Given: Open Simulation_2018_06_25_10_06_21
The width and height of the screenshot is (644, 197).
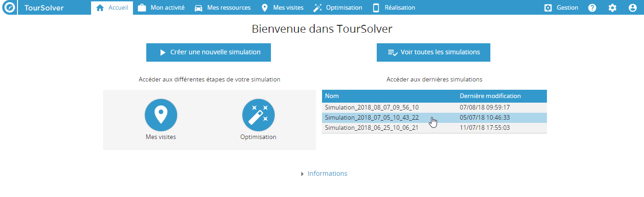Looking at the screenshot, I should click(x=372, y=127).
